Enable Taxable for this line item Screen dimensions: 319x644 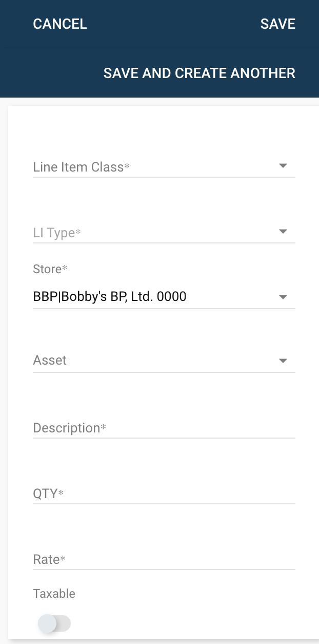[x=55, y=623]
